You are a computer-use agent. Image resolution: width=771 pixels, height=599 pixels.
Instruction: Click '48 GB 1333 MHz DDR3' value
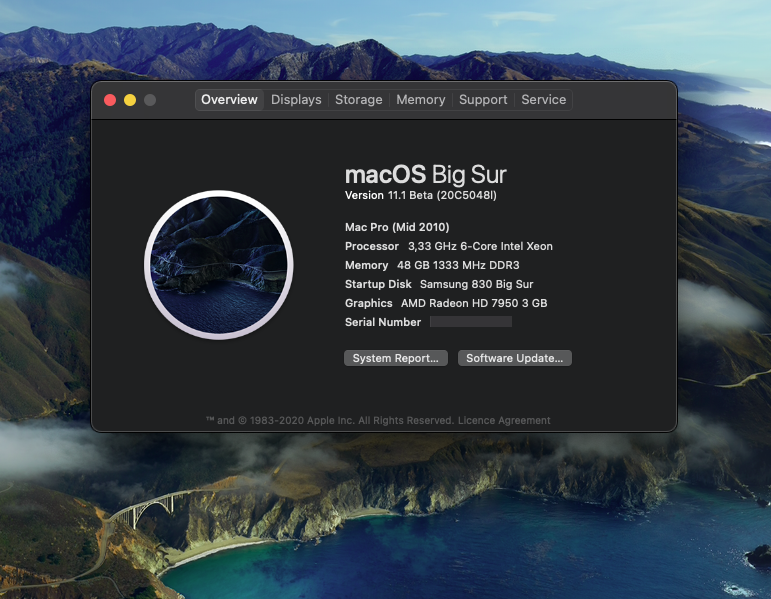coord(458,266)
